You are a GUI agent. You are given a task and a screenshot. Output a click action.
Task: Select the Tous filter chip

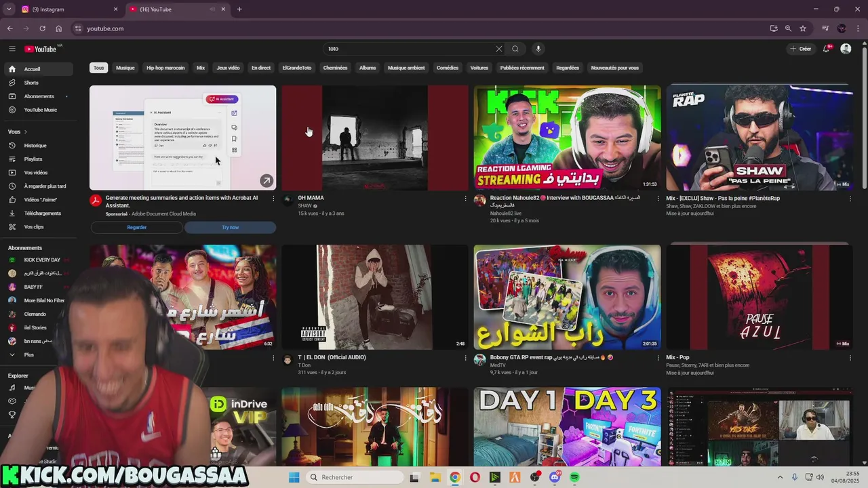coord(99,68)
